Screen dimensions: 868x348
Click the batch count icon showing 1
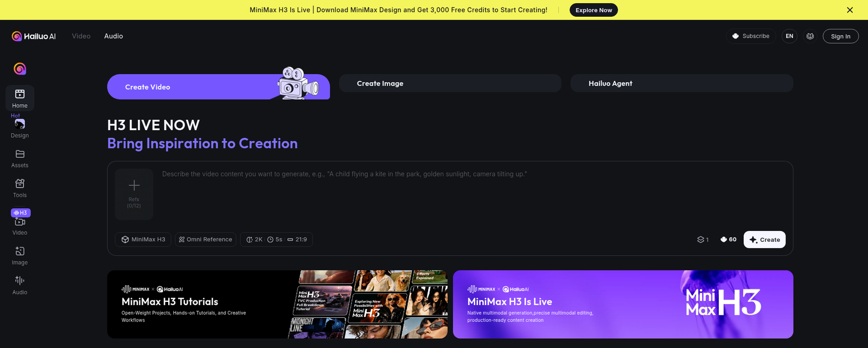pos(703,240)
